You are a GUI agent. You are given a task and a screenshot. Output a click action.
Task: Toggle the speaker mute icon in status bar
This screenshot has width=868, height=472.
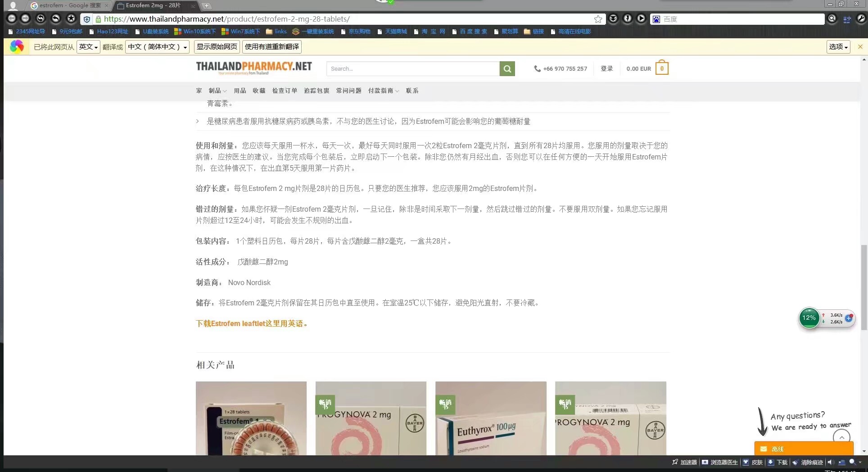pyautogui.click(x=830, y=462)
